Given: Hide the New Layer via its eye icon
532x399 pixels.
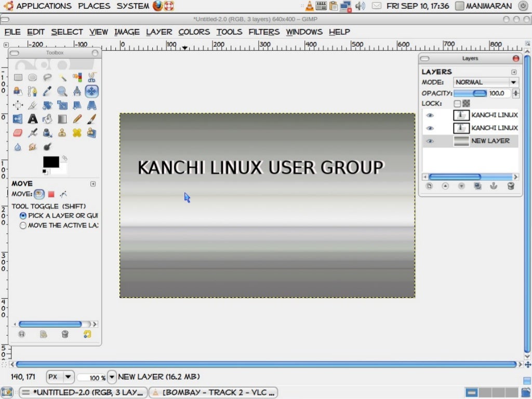Looking at the screenshot, I should (x=430, y=141).
